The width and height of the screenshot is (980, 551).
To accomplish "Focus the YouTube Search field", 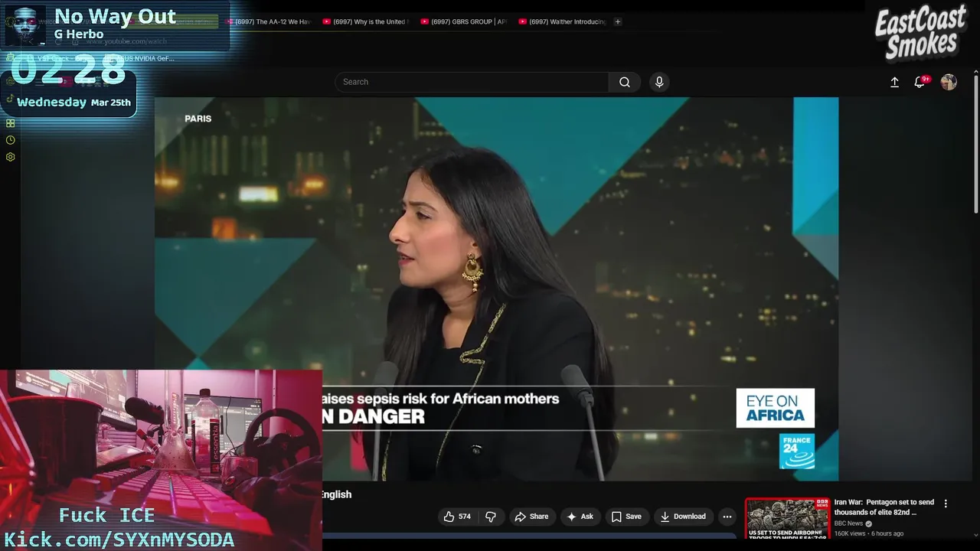I will click(x=472, y=82).
